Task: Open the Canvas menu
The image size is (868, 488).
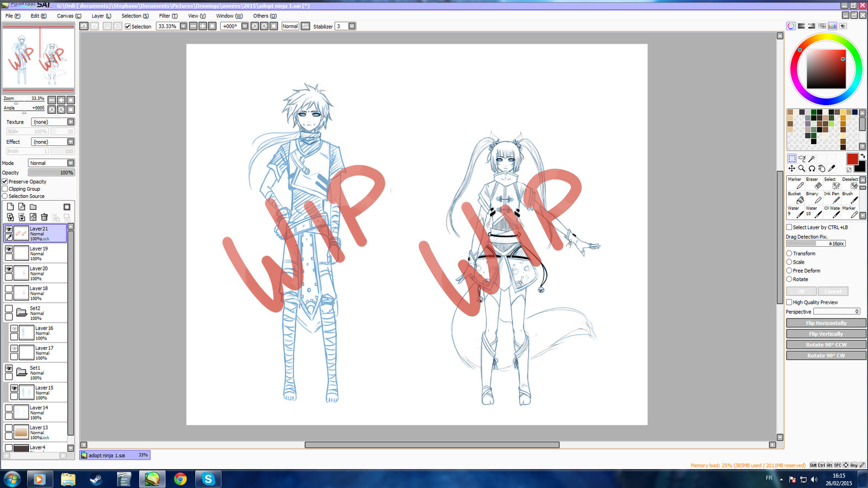Action: click(69, 16)
